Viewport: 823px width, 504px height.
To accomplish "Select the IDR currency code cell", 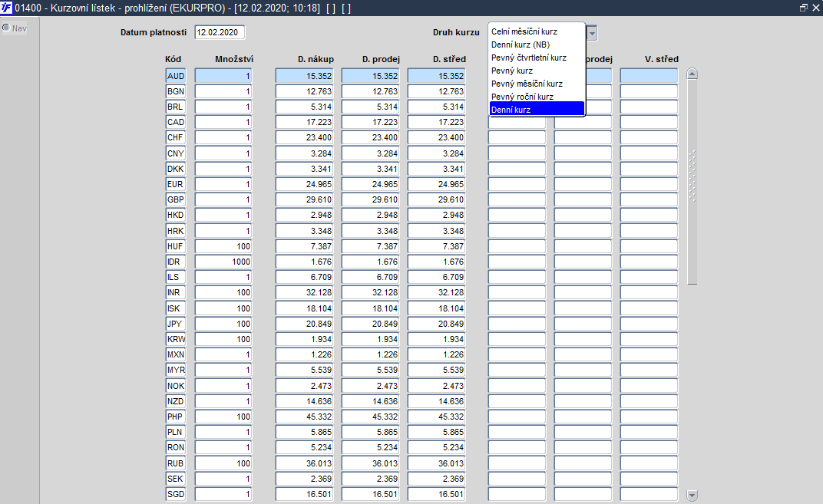I will 175,262.
